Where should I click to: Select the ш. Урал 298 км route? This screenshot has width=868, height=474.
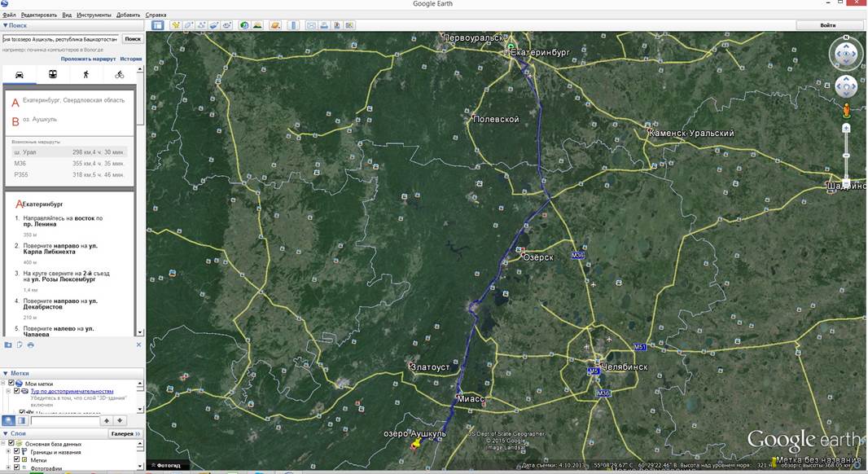69,151
